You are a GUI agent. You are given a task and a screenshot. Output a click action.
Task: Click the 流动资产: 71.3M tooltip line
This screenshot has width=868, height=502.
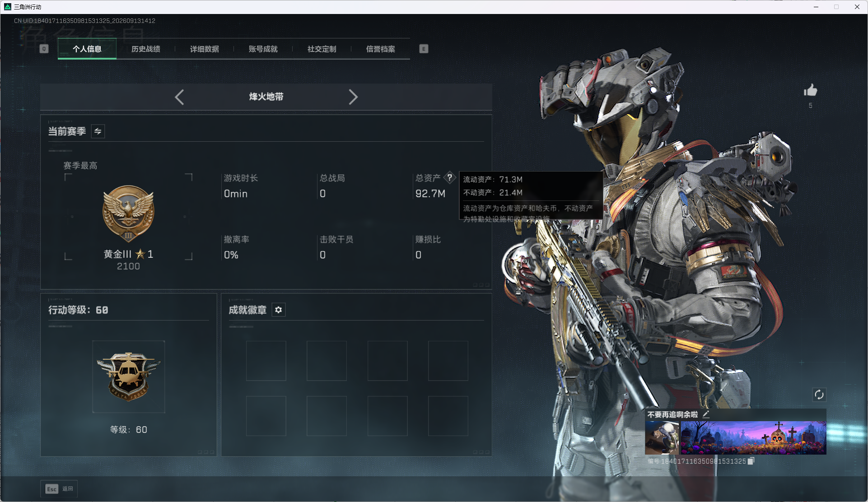click(493, 179)
